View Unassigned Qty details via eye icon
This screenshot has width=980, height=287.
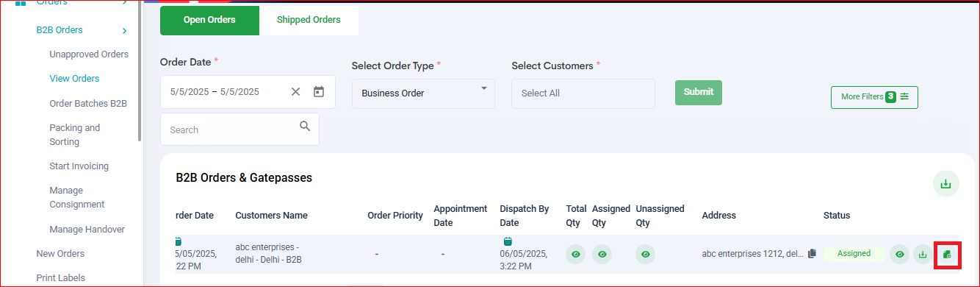tap(646, 254)
